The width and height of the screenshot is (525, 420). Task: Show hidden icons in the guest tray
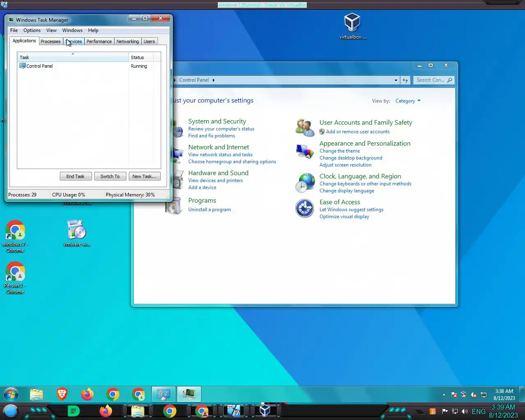(444, 395)
